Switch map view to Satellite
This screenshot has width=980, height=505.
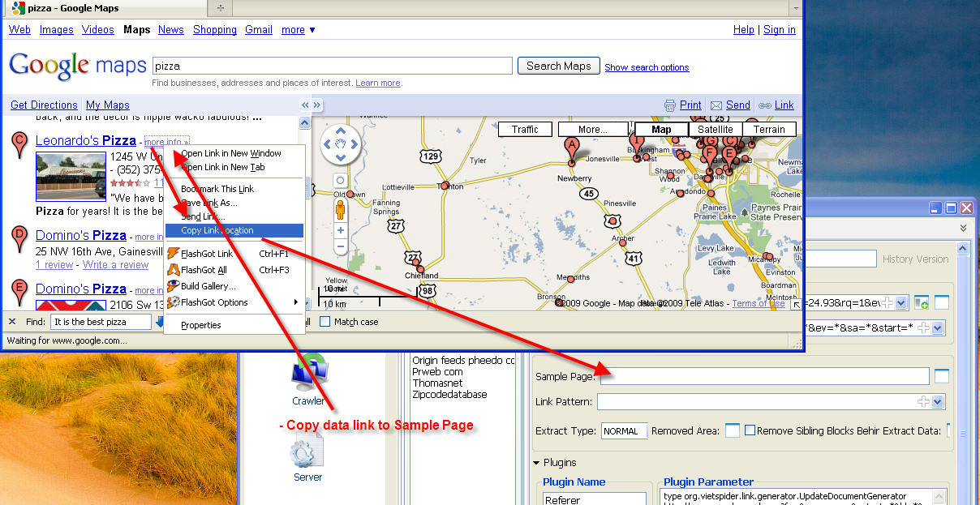716,130
